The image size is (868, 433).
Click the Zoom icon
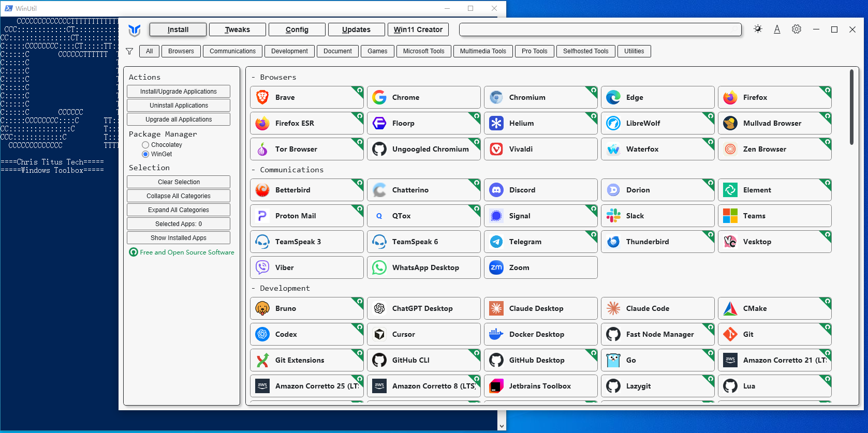(496, 267)
